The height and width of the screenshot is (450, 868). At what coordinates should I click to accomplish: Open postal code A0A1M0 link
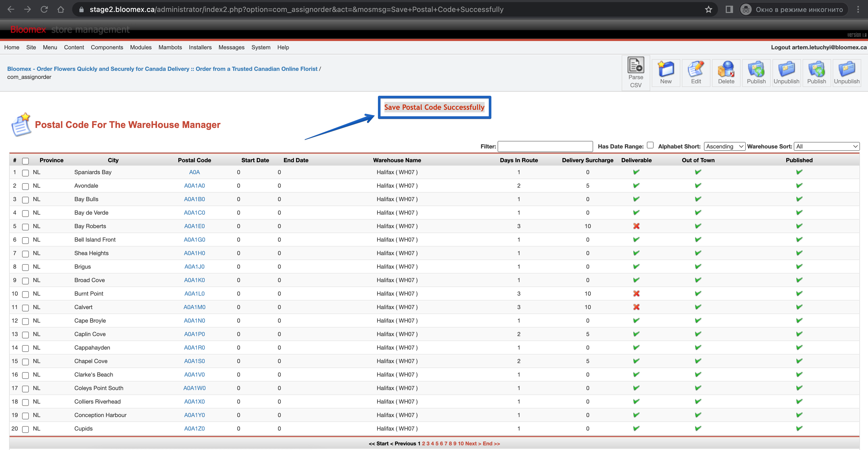click(x=194, y=307)
